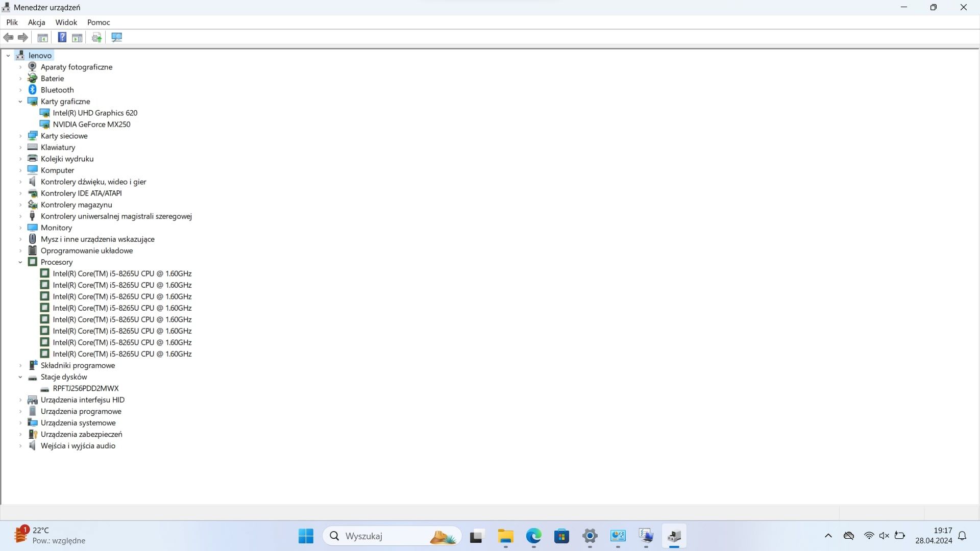
Task: Select Urządzenia programowe label
Action: (x=81, y=411)
